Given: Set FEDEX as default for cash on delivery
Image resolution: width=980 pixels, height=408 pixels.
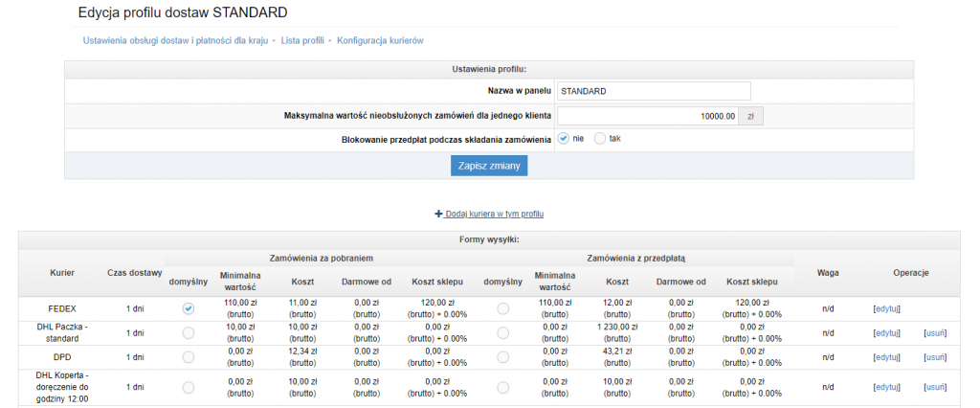Looking at the screenshot, I should tap(188, 308).
